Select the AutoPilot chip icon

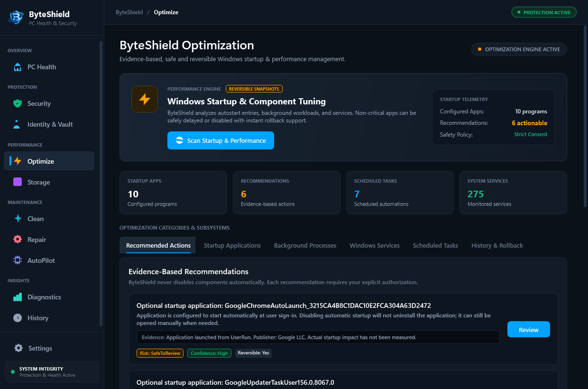coord(18,260)
